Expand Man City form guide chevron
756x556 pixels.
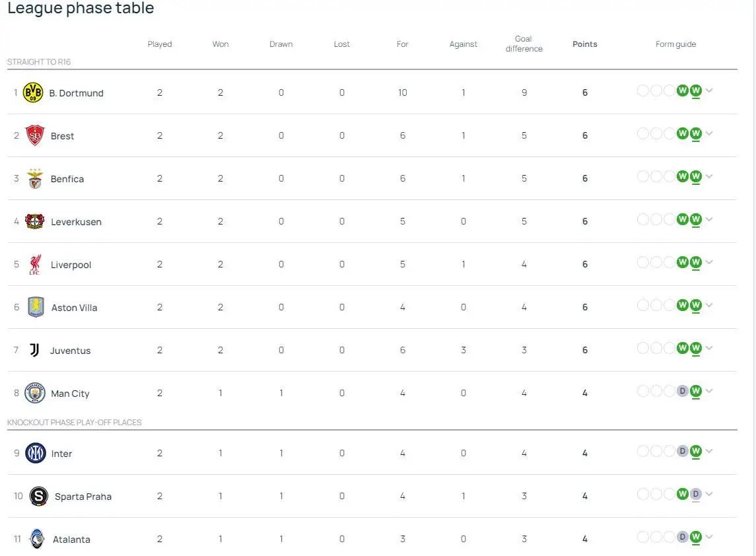tap(709, 391)
